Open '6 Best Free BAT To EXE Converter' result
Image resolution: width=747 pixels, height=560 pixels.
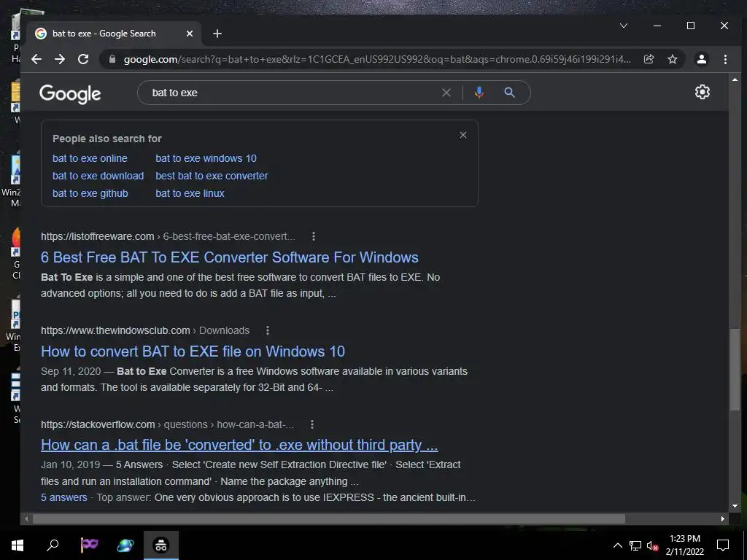[x=230, y=257]
